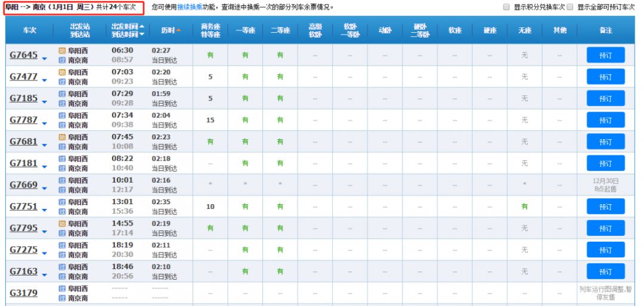Expand stop details arrow for G7669

click(44, 189)
